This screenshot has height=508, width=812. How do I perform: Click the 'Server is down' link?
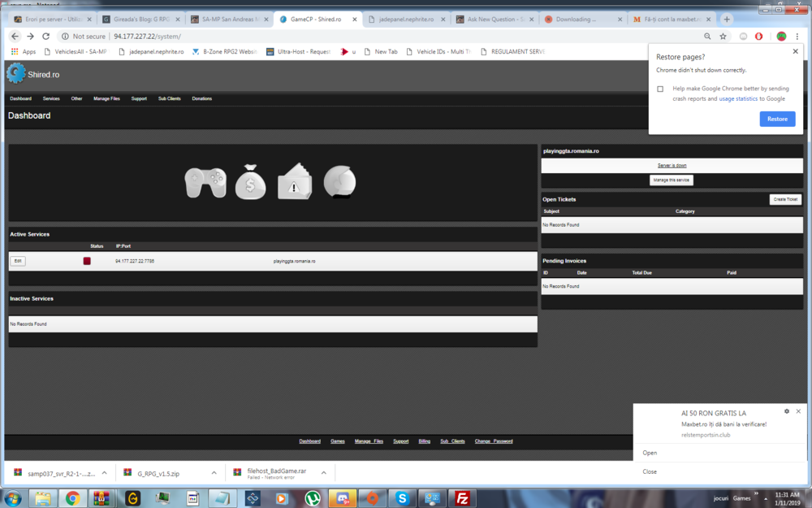pyautogui.click(x=672, y=165)
